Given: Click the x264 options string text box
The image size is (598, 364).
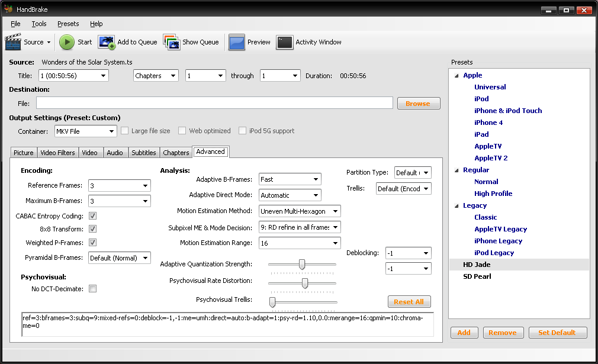Looking at the screenshot, I should point(228,324).
